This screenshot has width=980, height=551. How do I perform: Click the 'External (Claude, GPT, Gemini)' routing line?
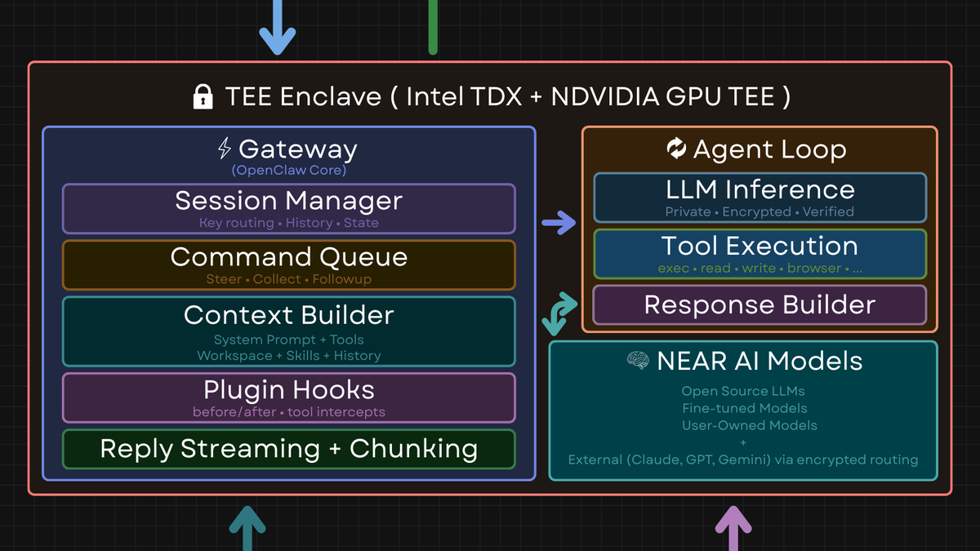click(x=743, y=460)
